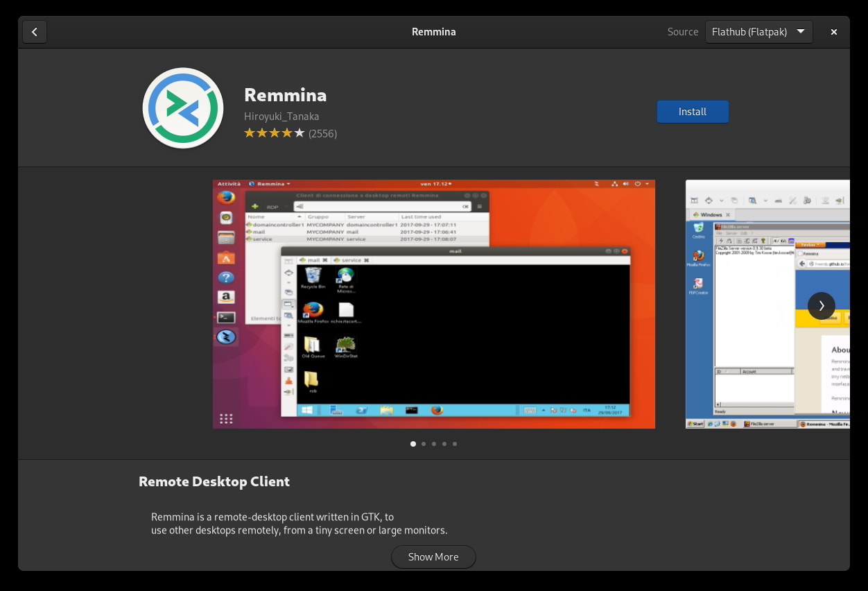Open the next screenshot with the right arrow
The width and height of the screenshot is (868, 591).
822,305
